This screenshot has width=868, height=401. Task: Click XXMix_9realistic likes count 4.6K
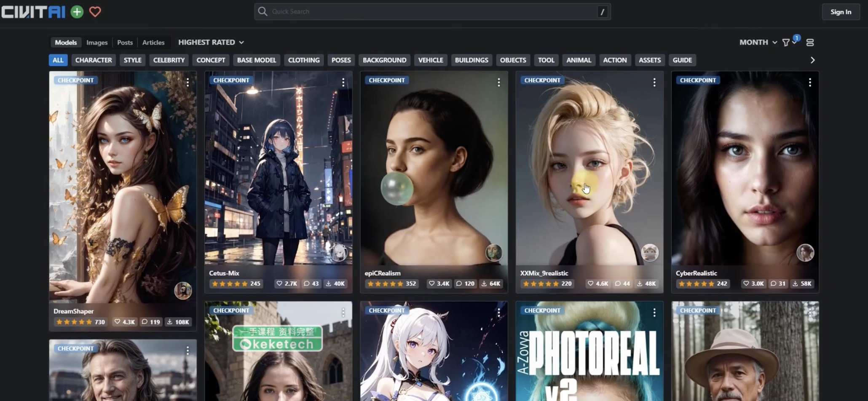tap(598, 284)
